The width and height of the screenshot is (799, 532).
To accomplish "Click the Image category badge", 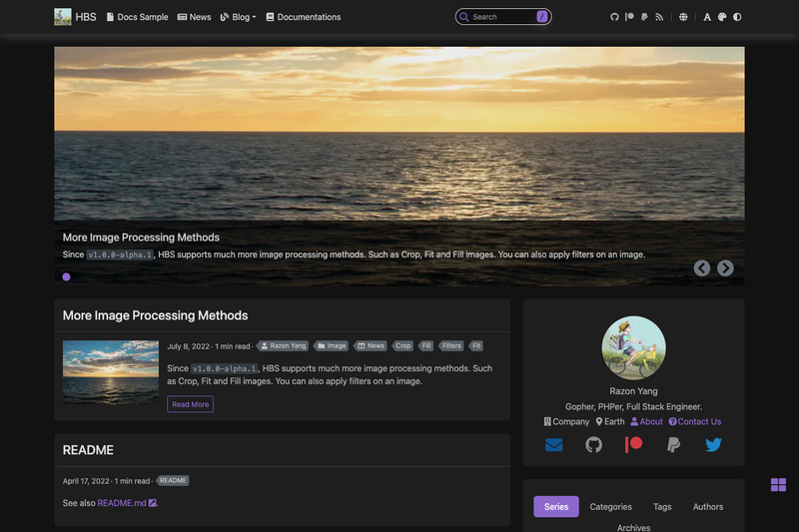I will click(332, 346).
